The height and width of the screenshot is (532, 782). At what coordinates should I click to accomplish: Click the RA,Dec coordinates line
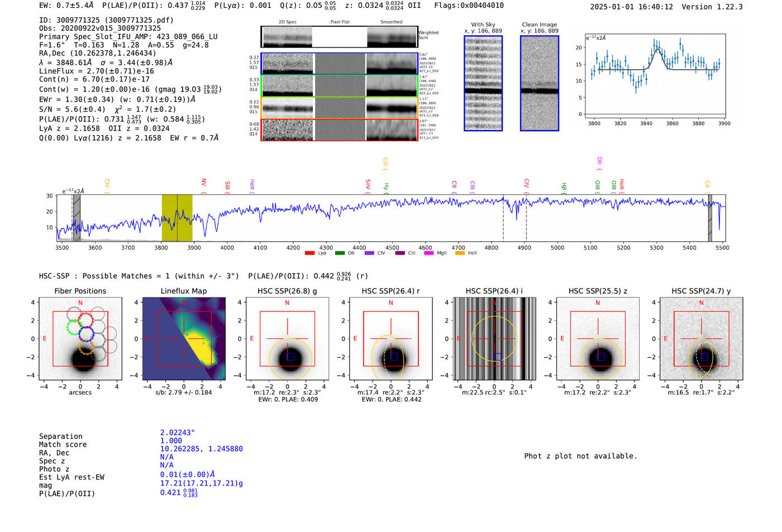tap(98, 53)
